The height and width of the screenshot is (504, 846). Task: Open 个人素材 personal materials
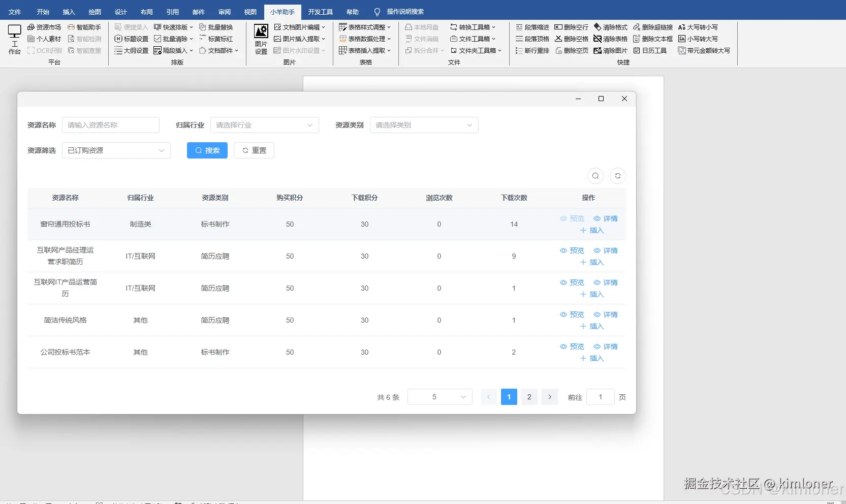44,39
